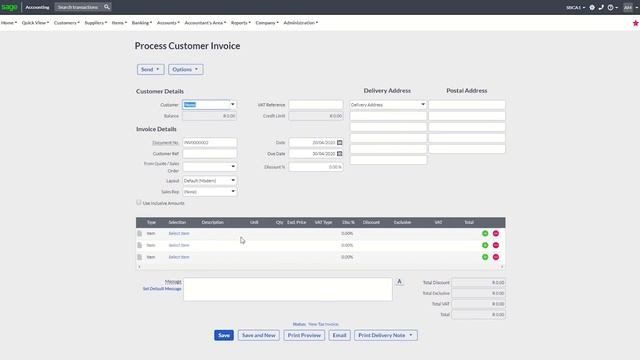Image resolution: width=640 pixels, height=360 pixels.
Task: Click Select Item link in third row
Action: 179,257
